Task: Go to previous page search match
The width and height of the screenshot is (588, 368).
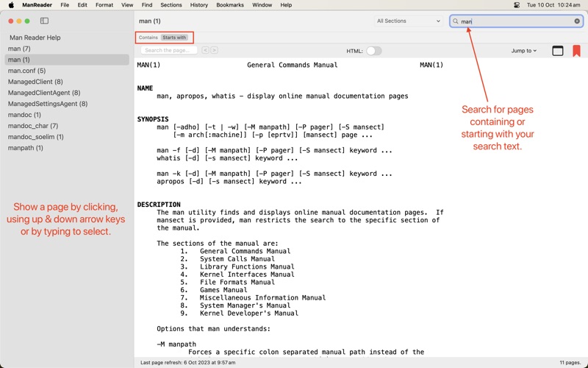Action: tap(205, 50)
